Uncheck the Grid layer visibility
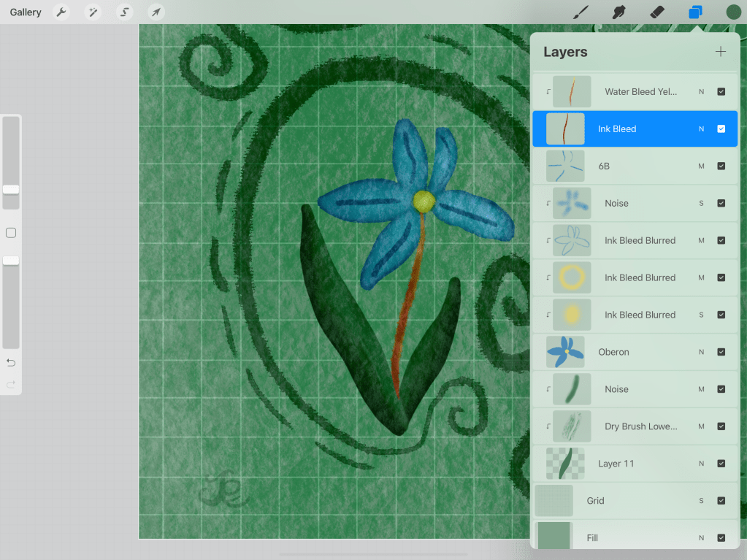Image resolution: width=747 pixels, height=560 pixels. 721,501
